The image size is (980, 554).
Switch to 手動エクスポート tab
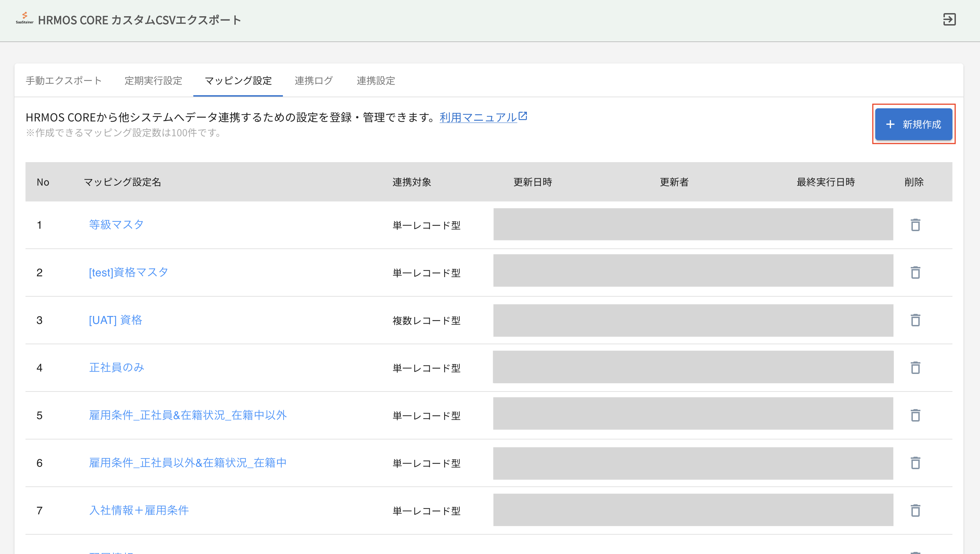click(63, 81)
